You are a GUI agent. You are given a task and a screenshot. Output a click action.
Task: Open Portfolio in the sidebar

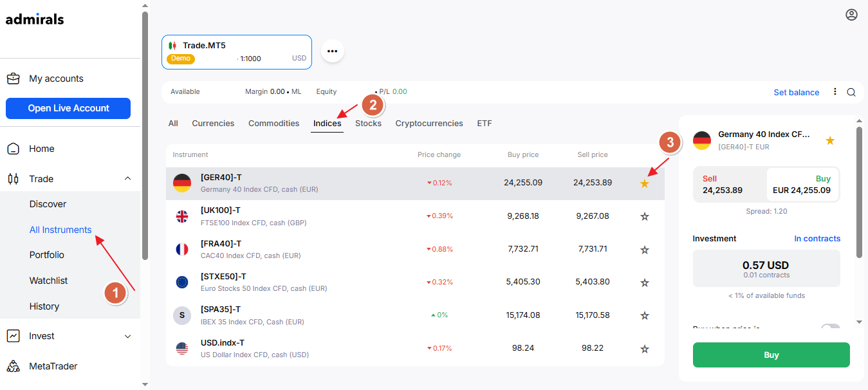point(47,255)
